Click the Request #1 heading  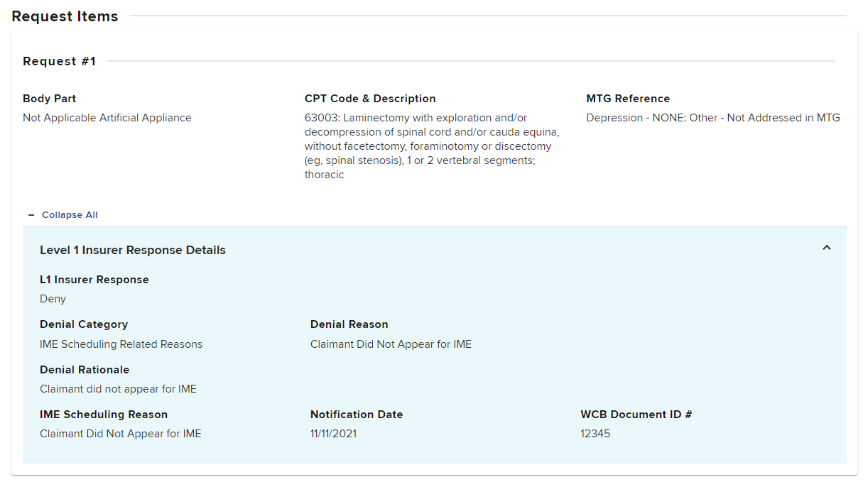click(59, 62)
